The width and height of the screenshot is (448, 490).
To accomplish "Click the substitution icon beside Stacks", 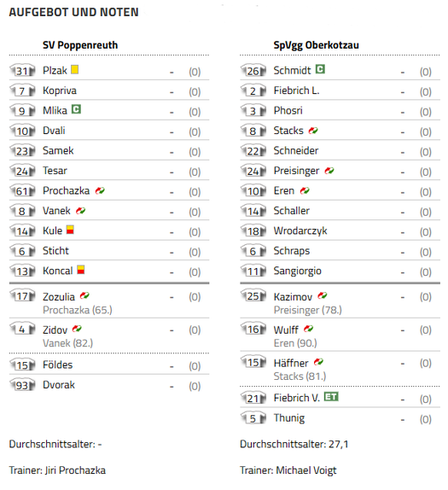I will click(313, 131).
